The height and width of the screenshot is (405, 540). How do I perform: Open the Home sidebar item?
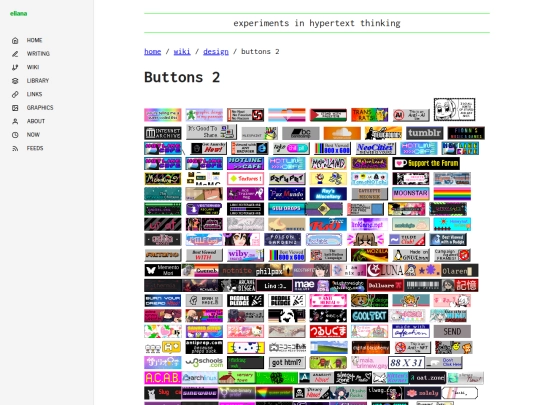(34, 40)
